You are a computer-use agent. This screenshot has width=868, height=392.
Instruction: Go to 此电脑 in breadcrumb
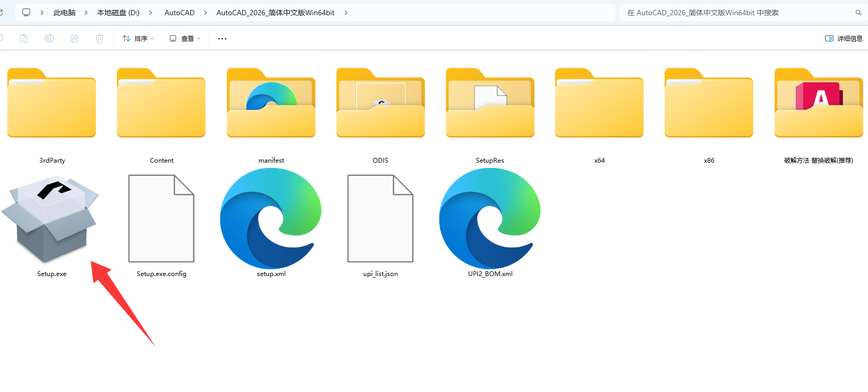pos(64,13)
